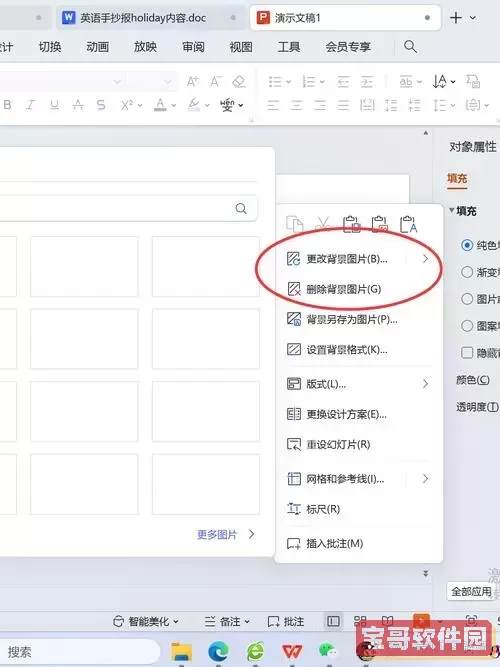This screenshot has width=500, height=667.
Task: Open the font name dropdown
Action: click(117, 81)
